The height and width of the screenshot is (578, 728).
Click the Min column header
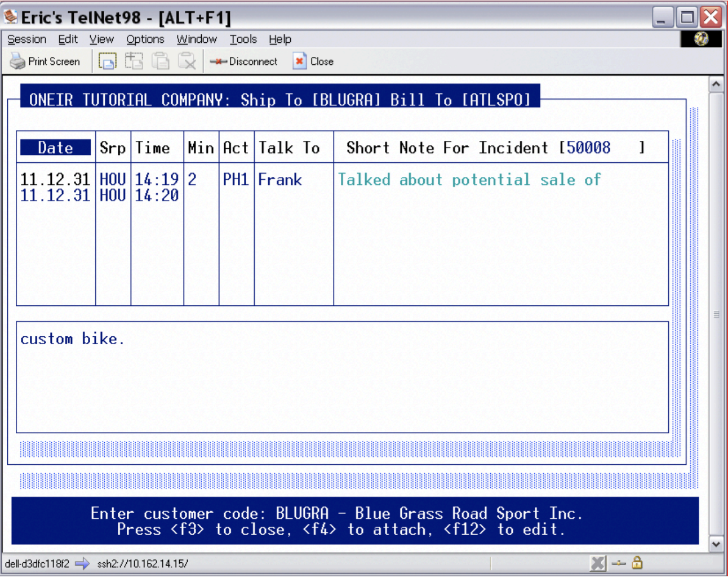tap(201, 148)
